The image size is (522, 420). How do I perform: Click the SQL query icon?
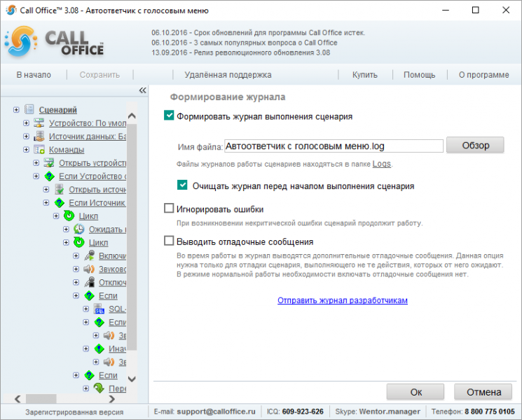99,309
